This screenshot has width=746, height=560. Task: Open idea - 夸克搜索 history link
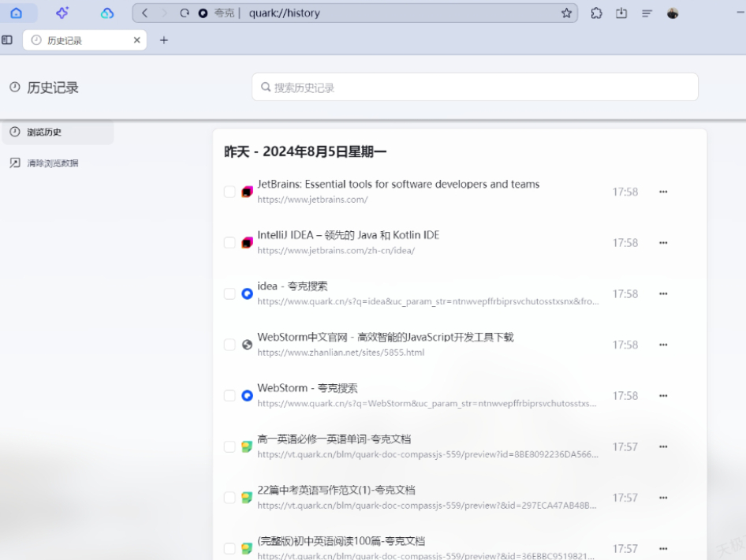(292, 286)
